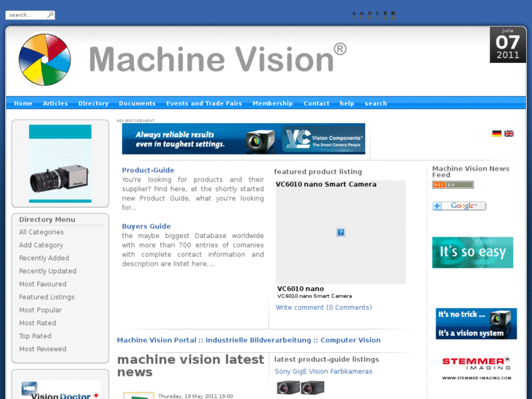Open Top Rated listings
The image size is (532, 399).
[x=35, y=336]
